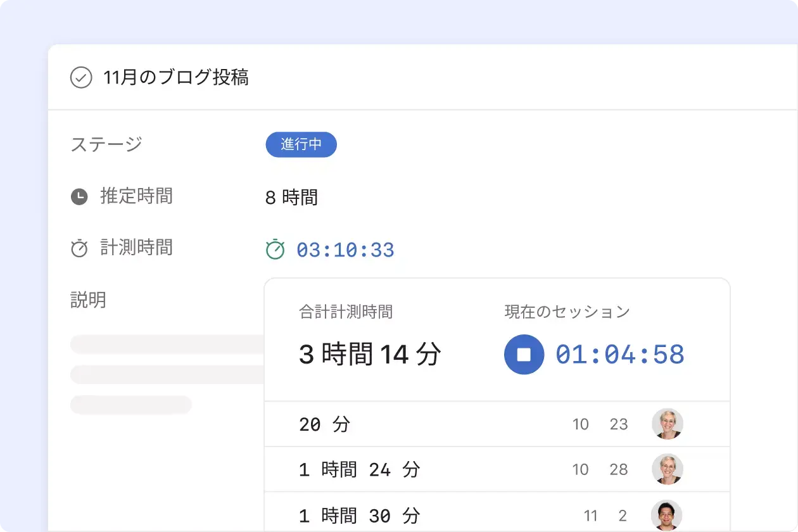Screen dimensions: 798x532
Task: Open the 11月のブログ投稿 task title
Action: (x=176, y=78)
